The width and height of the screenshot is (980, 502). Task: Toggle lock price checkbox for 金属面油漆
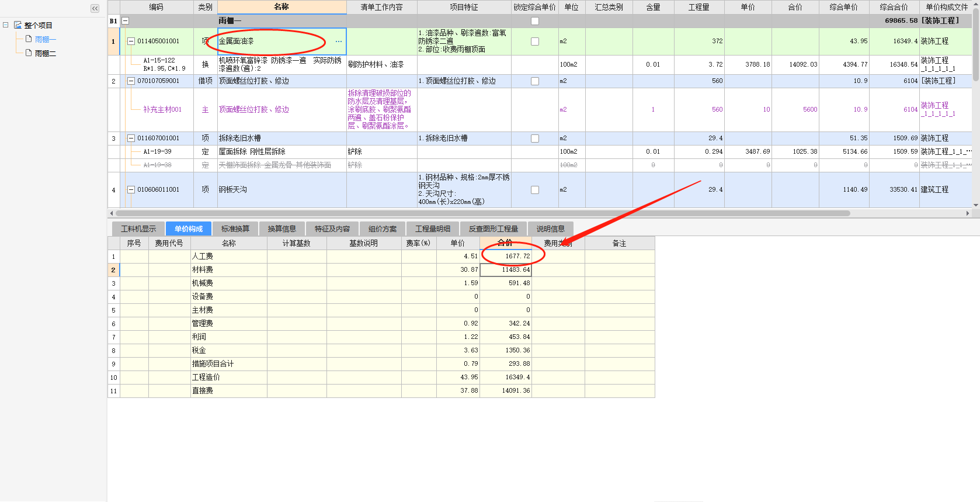pyautogui.click(x=534, y=41)
